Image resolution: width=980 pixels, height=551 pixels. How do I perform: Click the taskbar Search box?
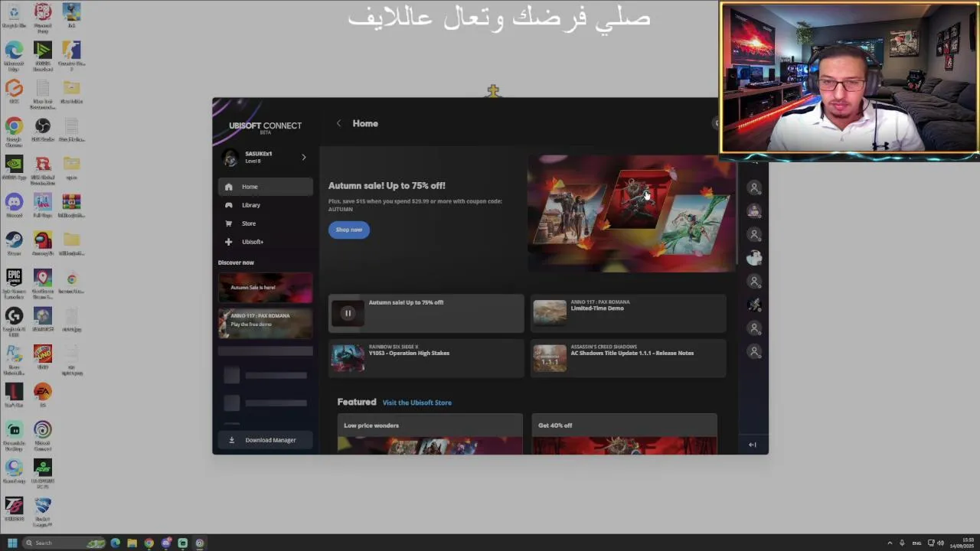click(65, 543)
